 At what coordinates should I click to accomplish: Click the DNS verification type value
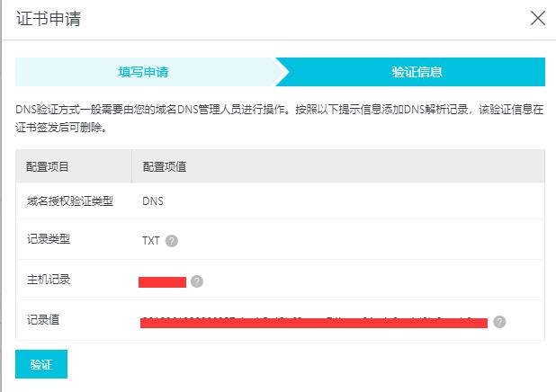pyautogui.click(x=153, y=201)
